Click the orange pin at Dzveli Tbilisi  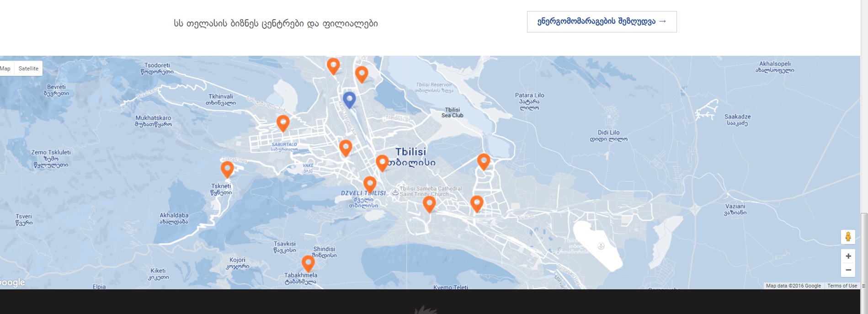click(370, 184)
